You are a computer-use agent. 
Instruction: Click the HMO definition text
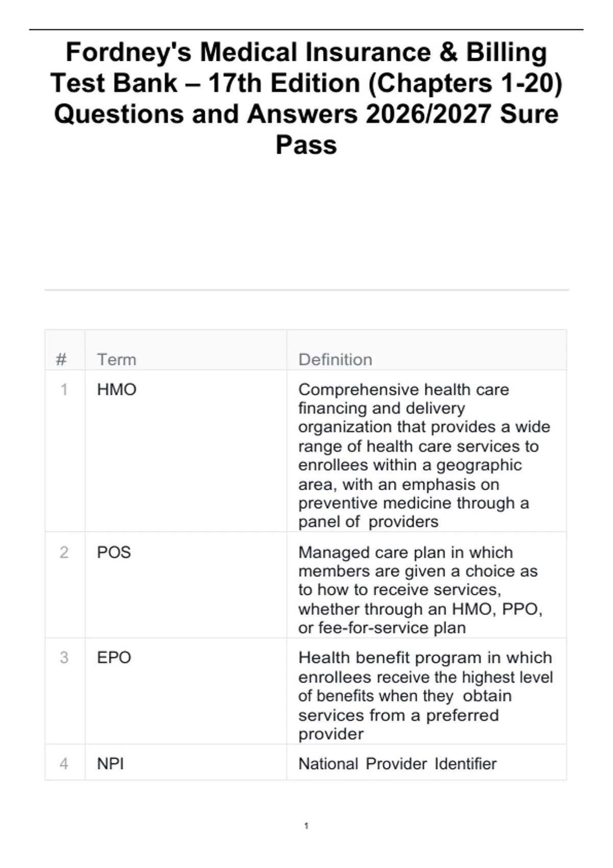(x=425, y=455)
